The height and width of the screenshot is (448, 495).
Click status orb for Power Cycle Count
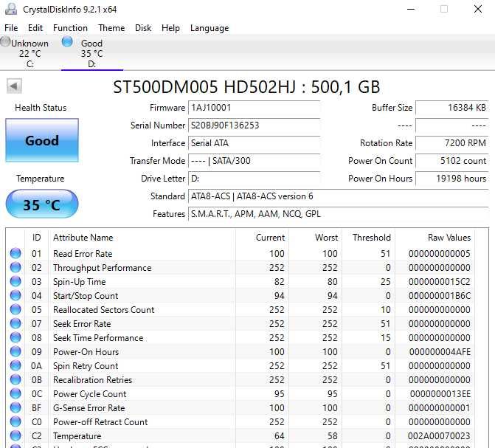tap(15, 393)
